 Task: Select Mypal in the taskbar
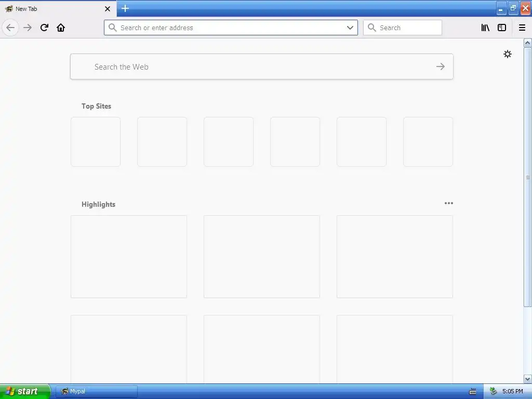tap(96, 391)
